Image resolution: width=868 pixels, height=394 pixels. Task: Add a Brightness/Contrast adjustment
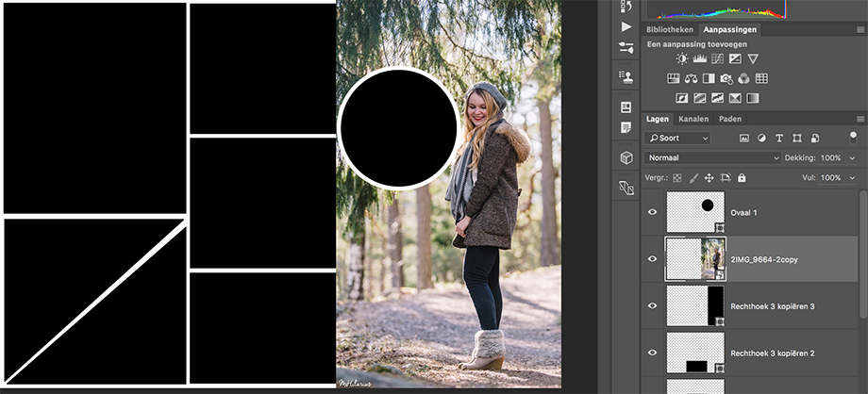pos(682,58)
